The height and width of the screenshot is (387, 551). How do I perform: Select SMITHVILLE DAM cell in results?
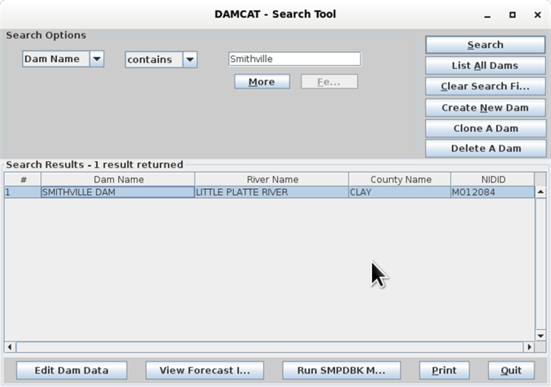coord(117,192)
